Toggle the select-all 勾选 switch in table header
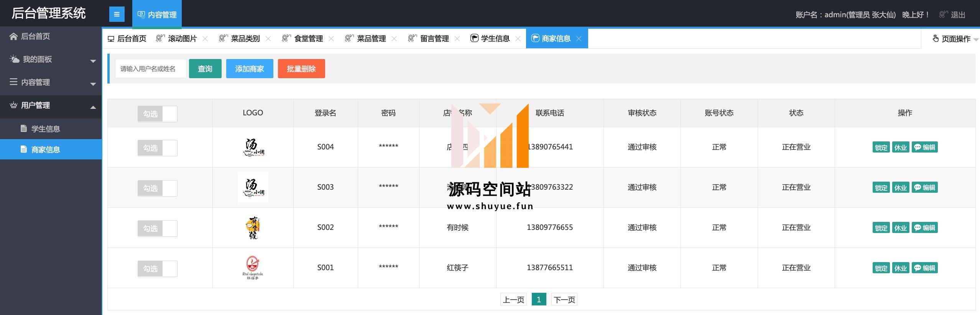Screen dimensions: 980x315 pos(157,114)
